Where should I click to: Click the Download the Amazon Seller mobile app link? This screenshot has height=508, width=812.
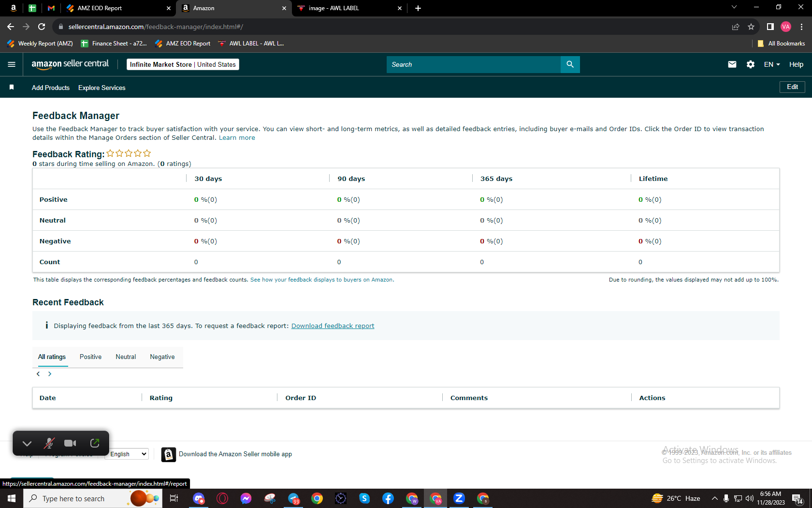coord(235,454)
